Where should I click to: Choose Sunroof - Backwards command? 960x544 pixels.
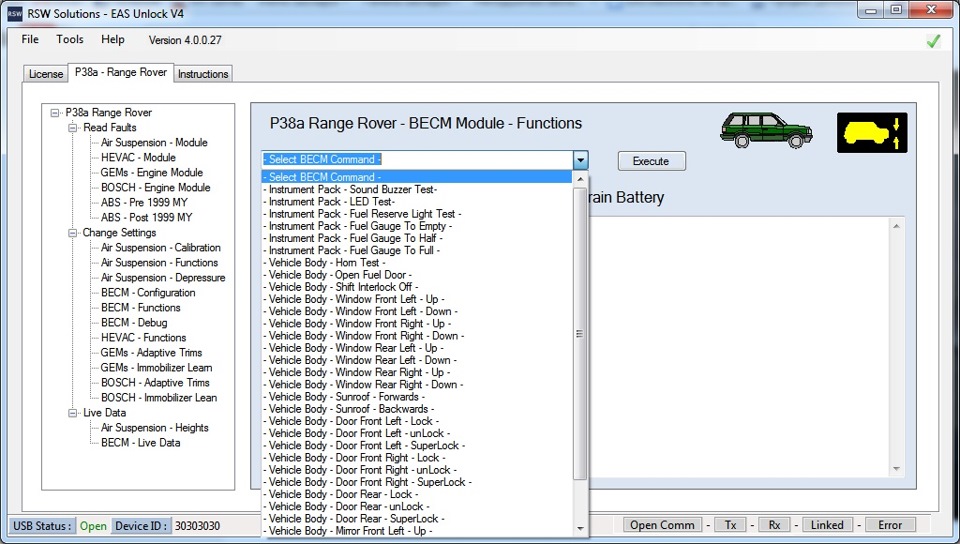coord(417,409)
